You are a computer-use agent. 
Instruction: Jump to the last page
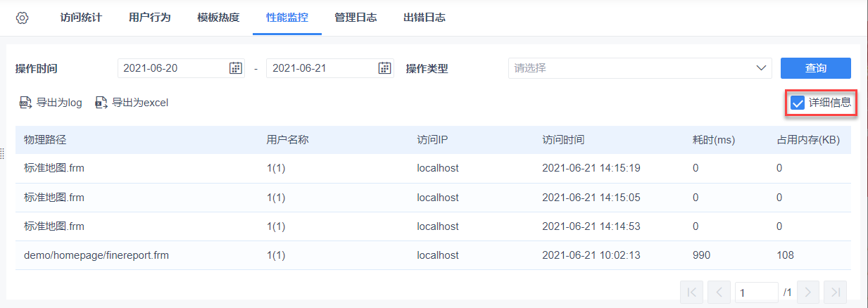[836, 292]
